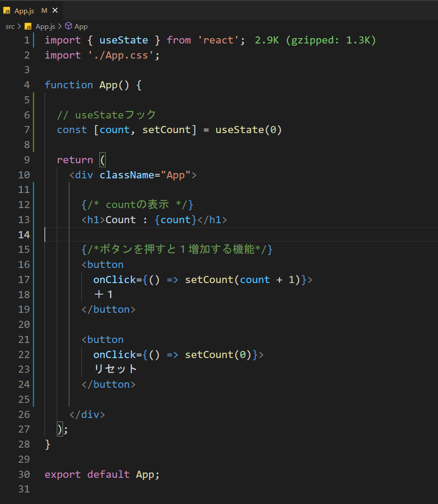Viewport: 438px width, 504px height.
Task: Click line number 4 in the gutter
Action: point(27,85)
